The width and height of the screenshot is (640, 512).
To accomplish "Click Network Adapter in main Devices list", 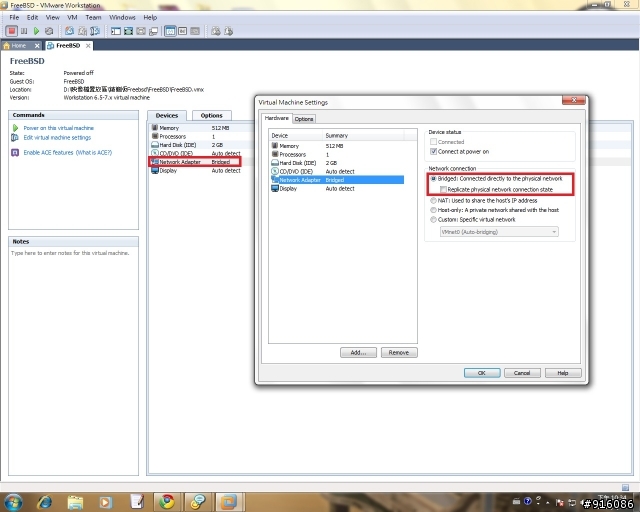I will 195,162.
